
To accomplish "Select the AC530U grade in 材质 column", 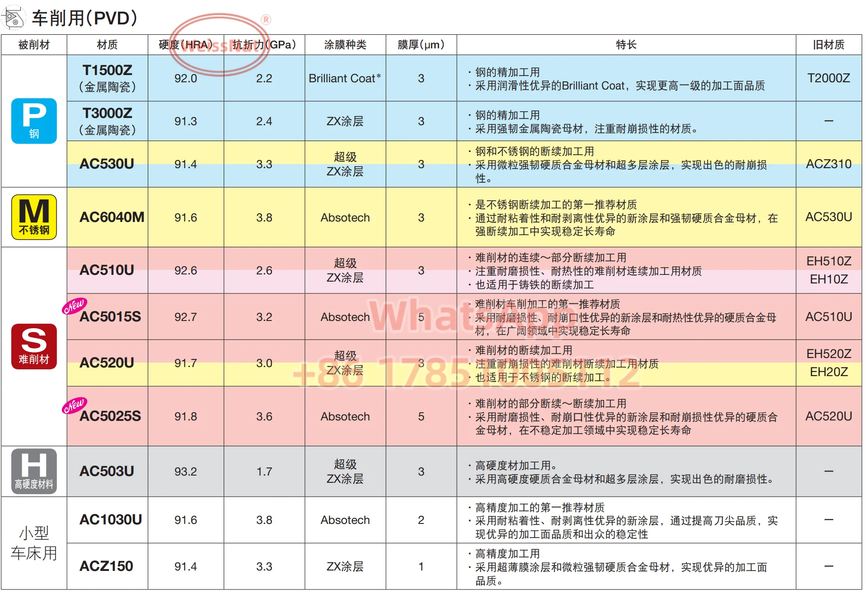I will [x=107, y=164].
